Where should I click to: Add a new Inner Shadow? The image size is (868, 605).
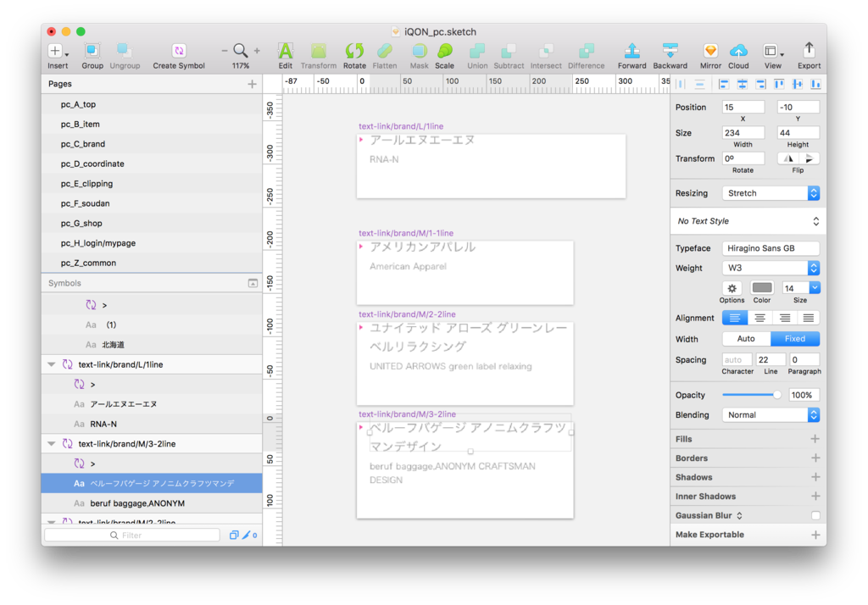pyautogui.click(x=815, y=496)
